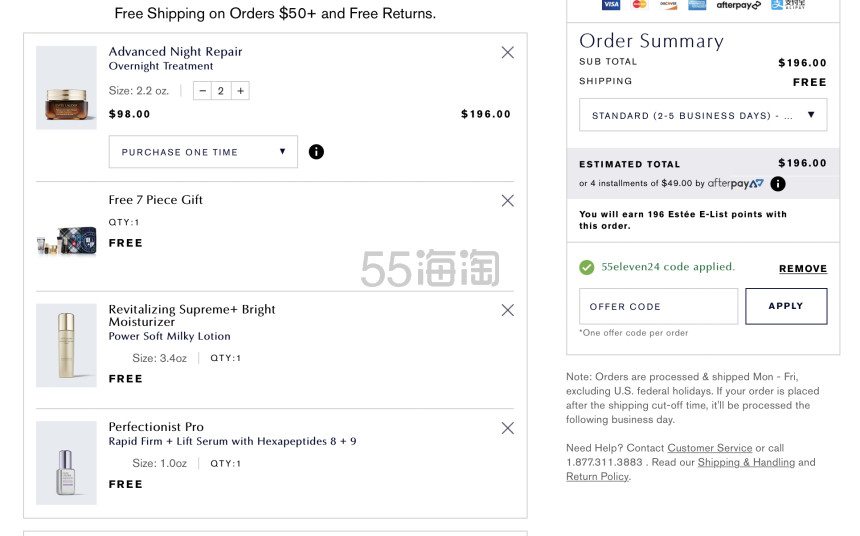Remove Perfectionist Pro serum with X icon
Image resolution: width=860 pixels, height=536 pixels.
point(507,428)
